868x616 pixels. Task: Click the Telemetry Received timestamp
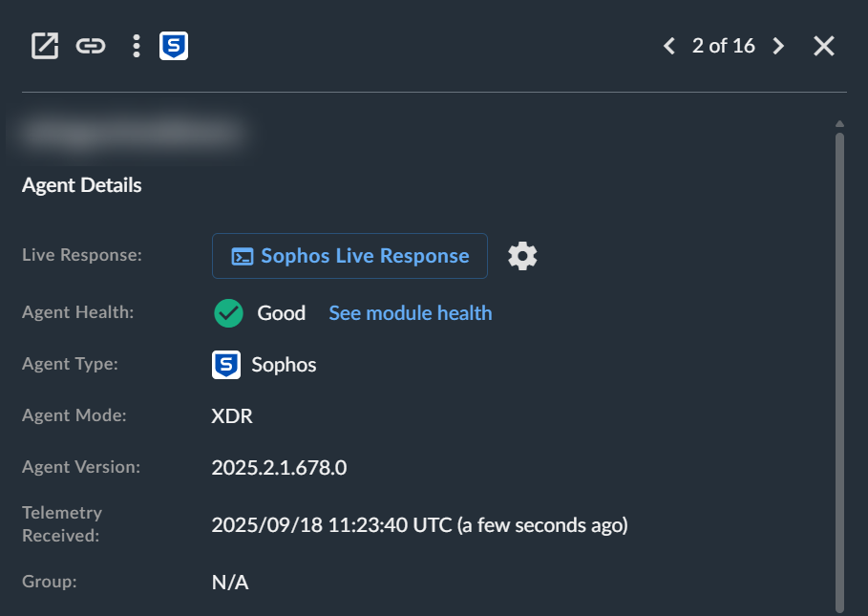click(419, 525)
